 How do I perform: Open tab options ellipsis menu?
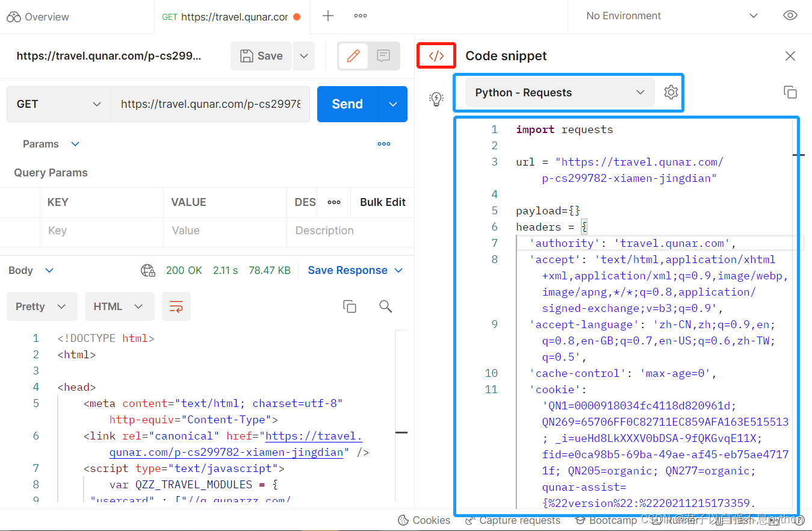click(x=361, y=16)
